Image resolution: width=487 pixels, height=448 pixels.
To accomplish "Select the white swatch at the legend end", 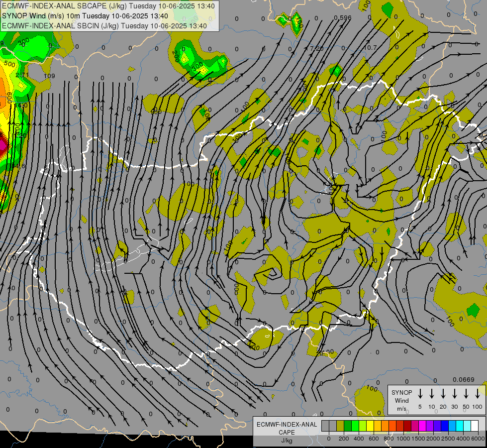I will [474, 426].
